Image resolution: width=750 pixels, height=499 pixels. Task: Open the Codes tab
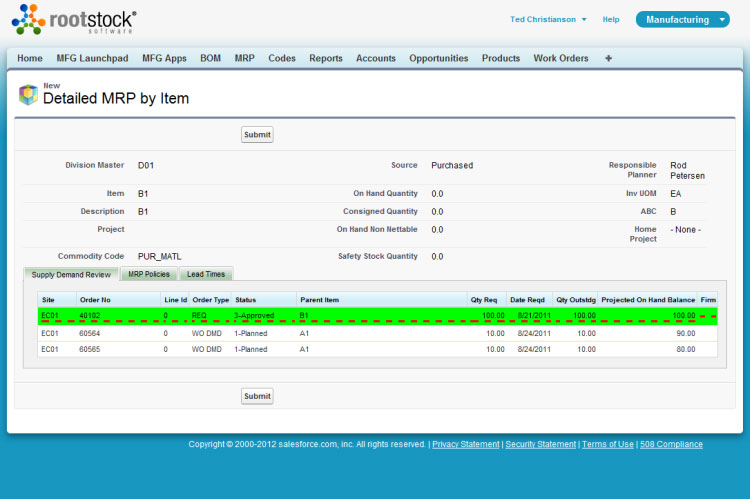point(282,58)
